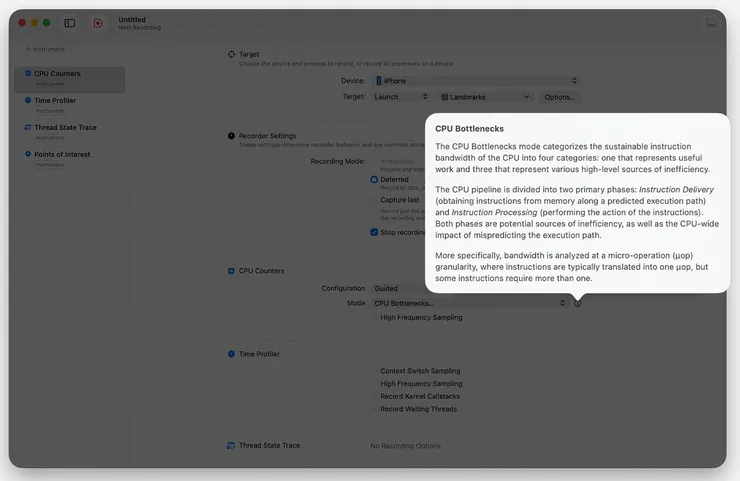Click the inspector panel icon at top right
This screenshot has height=481, width=740.
(x=711, y=23)
